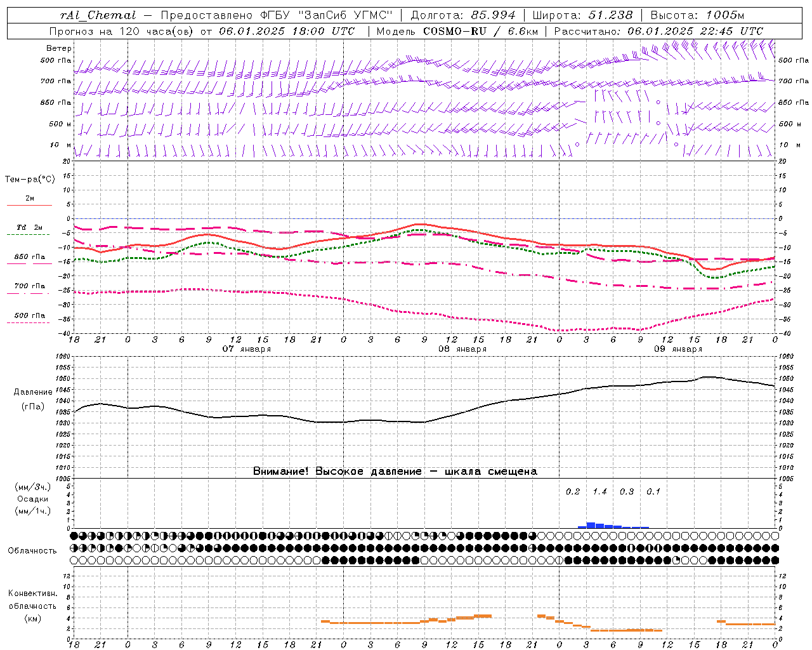812x650 pixels.
Task: Click the tallest blue precipitation bar
Action: 591,526
